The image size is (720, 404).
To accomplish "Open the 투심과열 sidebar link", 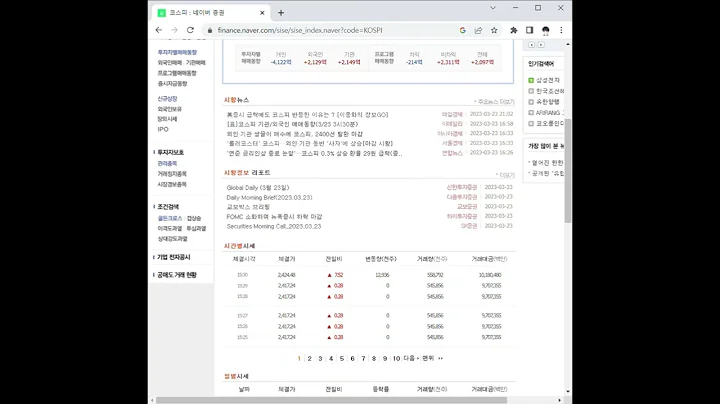I will pos(196,229).
